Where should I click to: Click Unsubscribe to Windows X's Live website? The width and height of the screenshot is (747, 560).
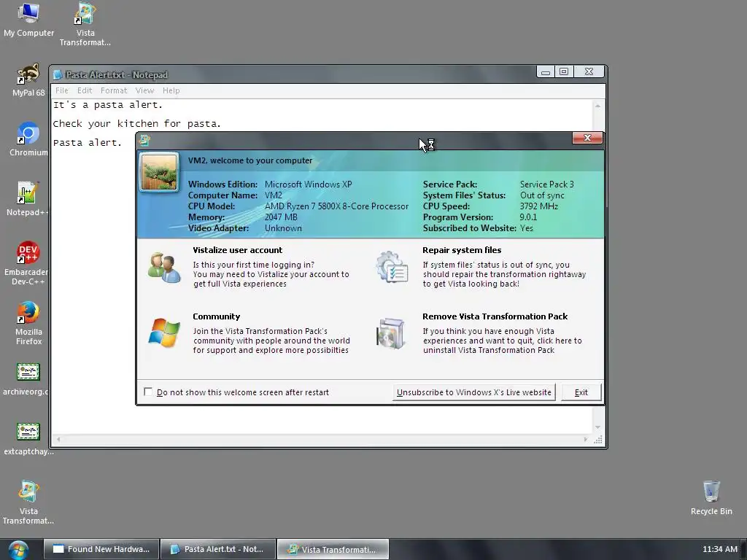[x=474, y=392]
